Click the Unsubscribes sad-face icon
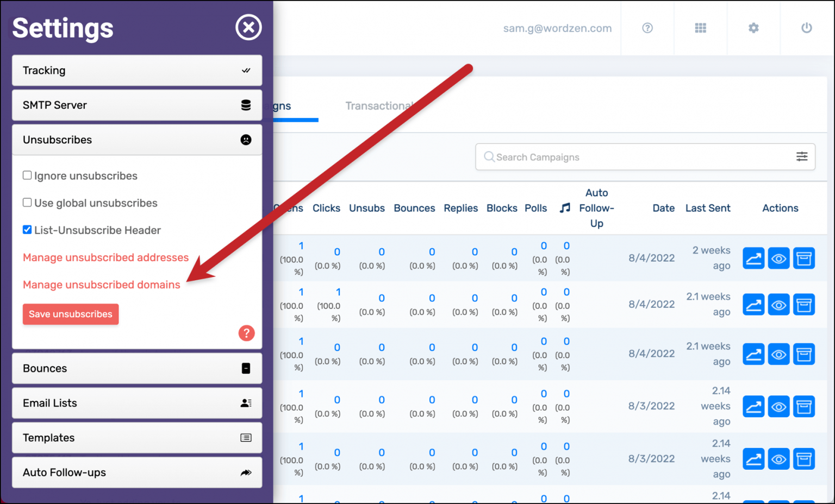 coord(246,140)
